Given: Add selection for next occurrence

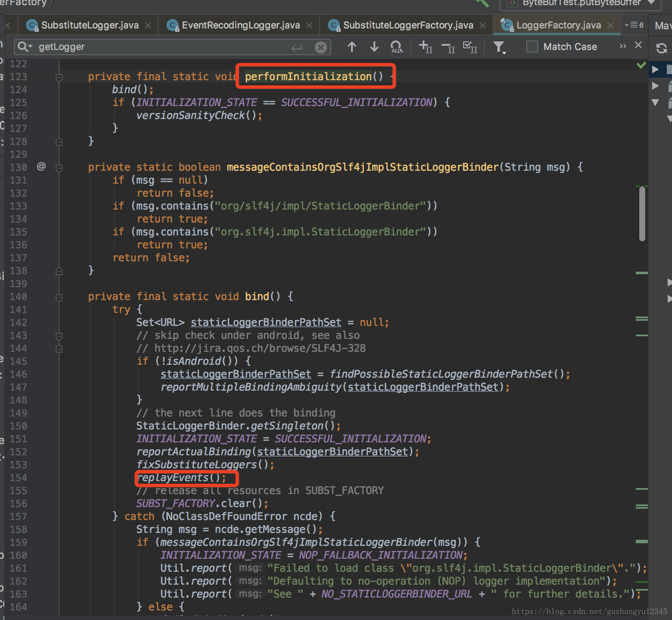Looking at the screenshot, I should [426, 47].
